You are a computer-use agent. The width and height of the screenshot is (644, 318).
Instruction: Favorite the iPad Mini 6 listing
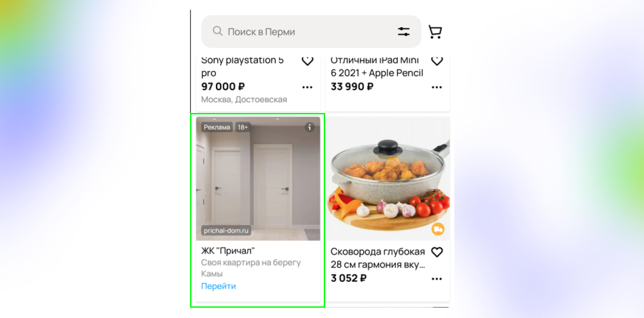pos(436,60)
